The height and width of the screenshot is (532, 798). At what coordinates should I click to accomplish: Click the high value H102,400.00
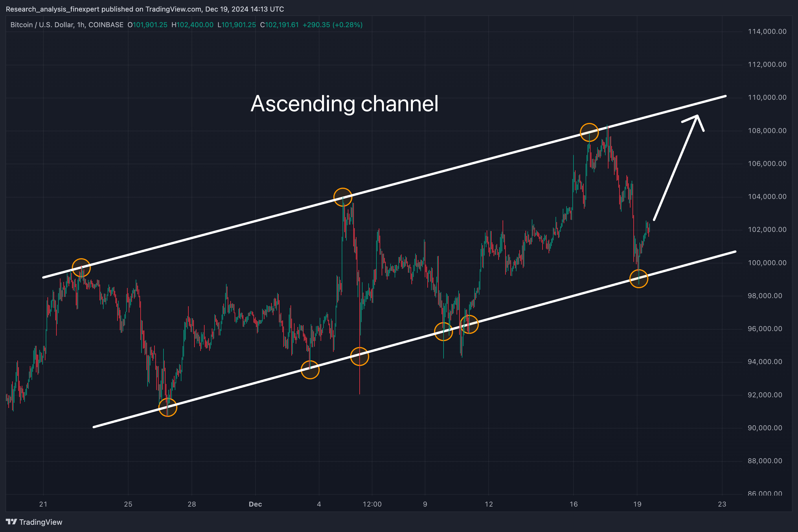[x=192, y=25]
